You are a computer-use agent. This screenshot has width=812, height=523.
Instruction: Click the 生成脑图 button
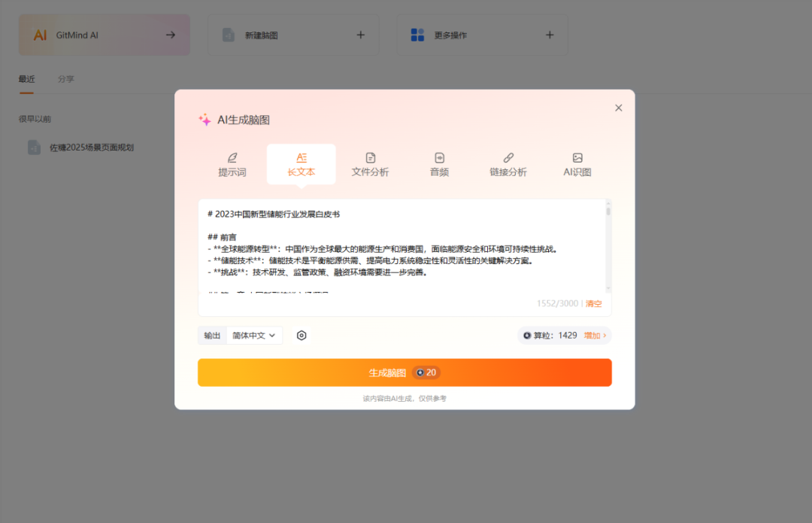click(x=404, y=372)
